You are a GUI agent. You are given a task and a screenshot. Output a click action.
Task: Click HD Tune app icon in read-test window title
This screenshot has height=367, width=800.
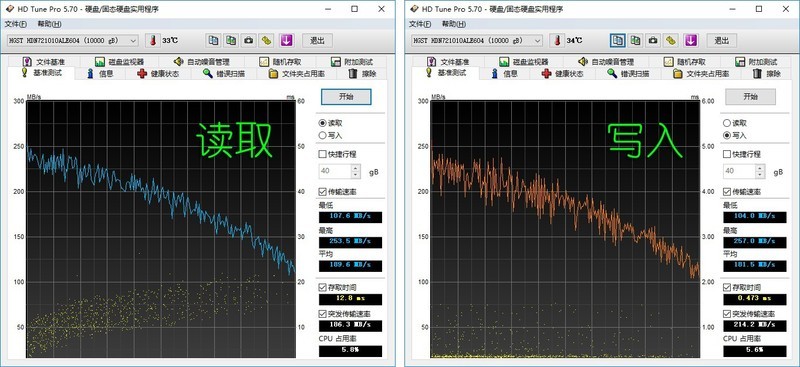coord(10,9)
